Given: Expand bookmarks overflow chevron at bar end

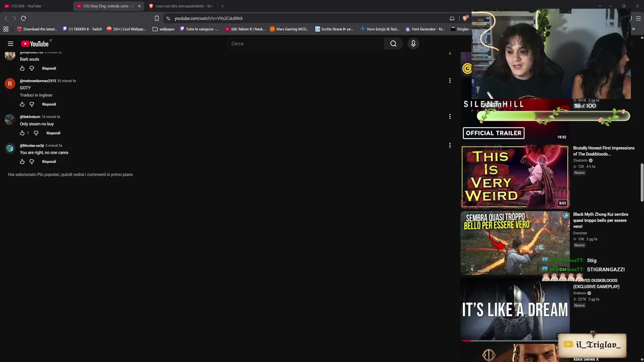Looking at the screenshot, I should click(x=633, y=29).
